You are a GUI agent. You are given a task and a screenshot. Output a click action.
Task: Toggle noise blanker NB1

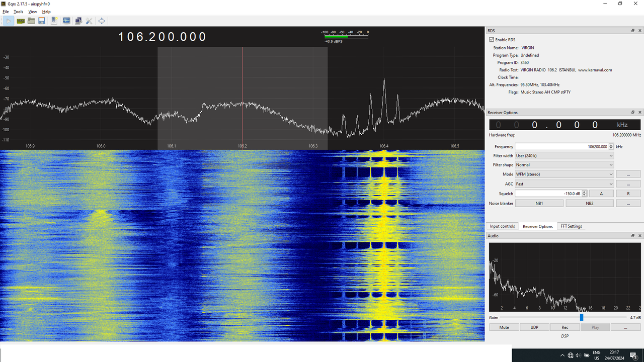[539, 203]
